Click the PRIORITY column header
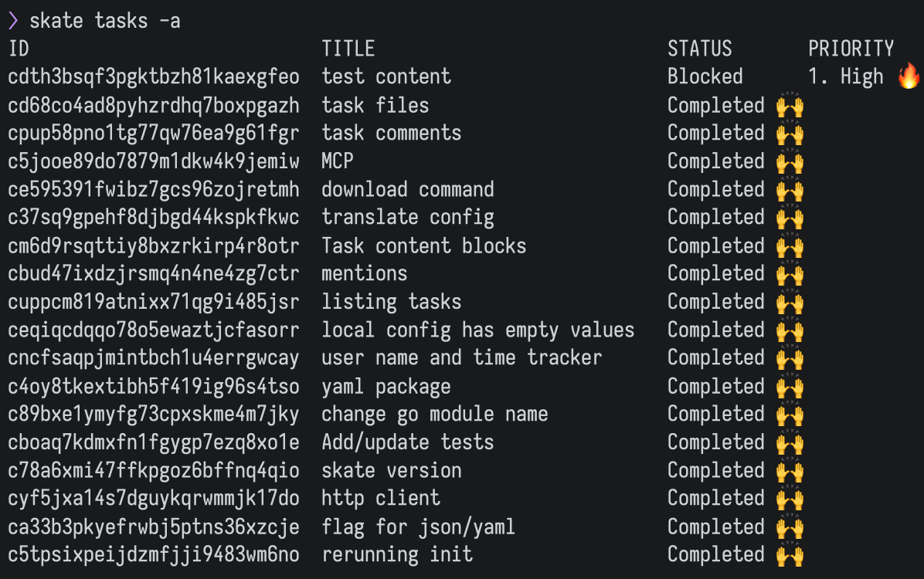 (851, 49)
